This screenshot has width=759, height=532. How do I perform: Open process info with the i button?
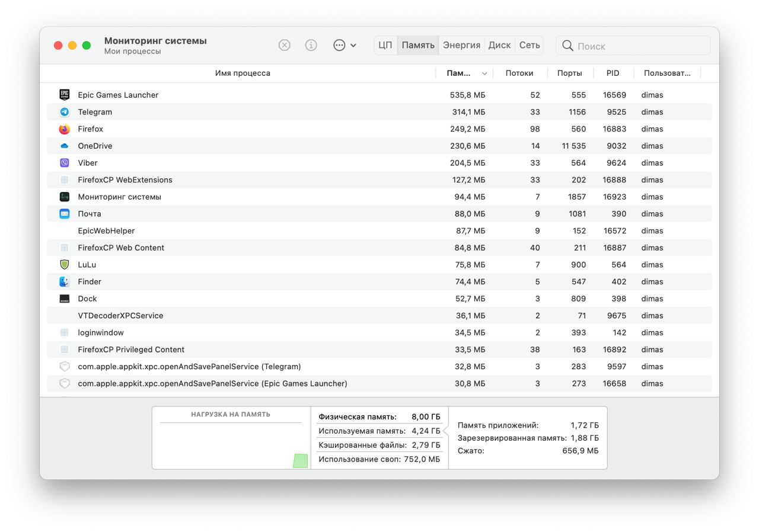(x=311, y=45)
